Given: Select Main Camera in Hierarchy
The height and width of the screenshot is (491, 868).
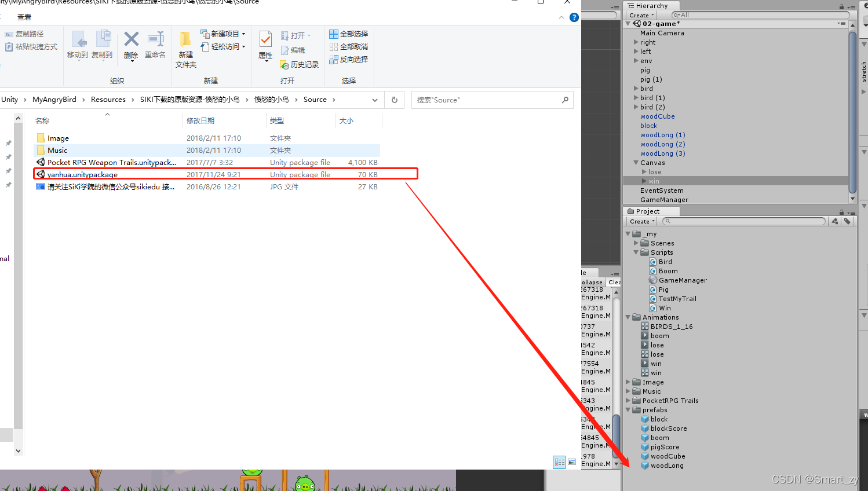Looking at the screenshot, I should pos(662,33).
